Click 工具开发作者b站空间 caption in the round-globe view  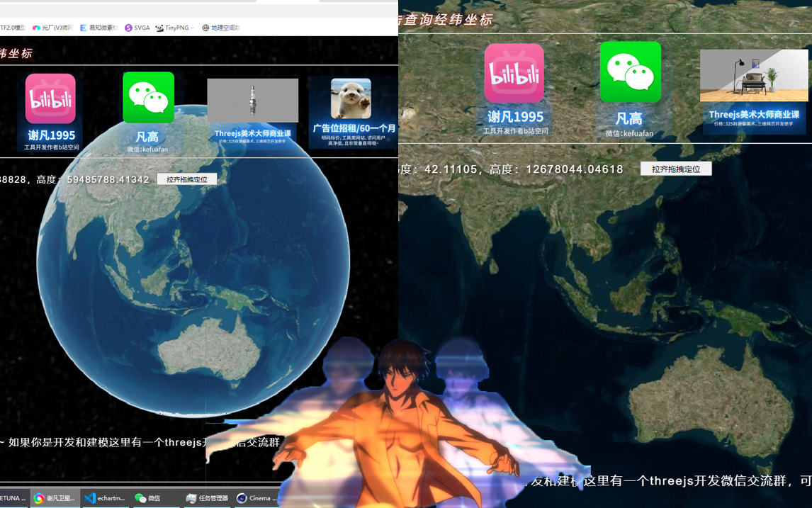pyautogui.click(x=51, y=147)
